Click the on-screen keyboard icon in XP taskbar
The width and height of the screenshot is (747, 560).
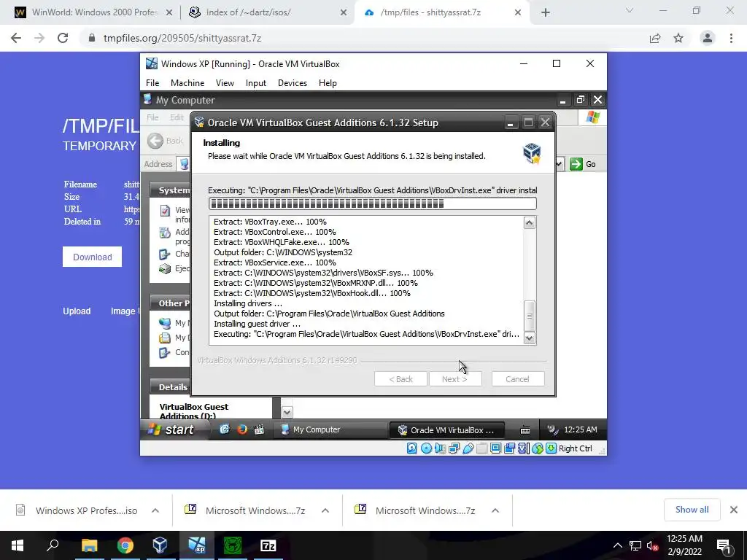point(525,430)
